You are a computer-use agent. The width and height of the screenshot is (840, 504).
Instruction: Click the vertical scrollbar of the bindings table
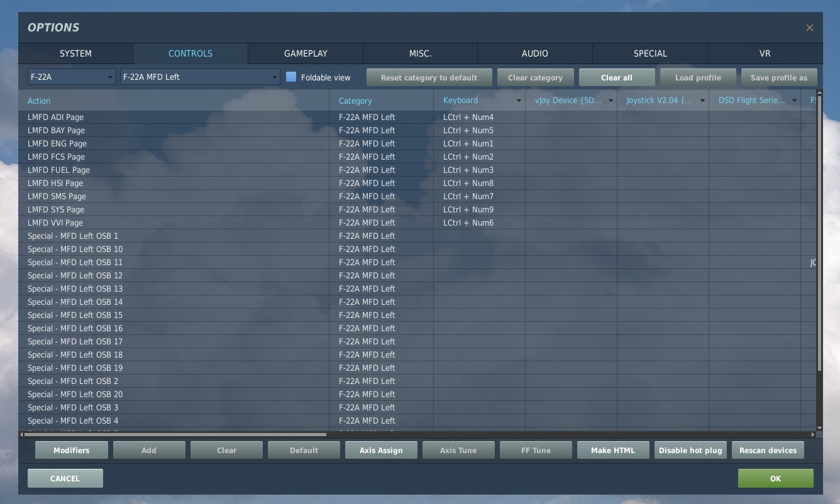(819, 233)
